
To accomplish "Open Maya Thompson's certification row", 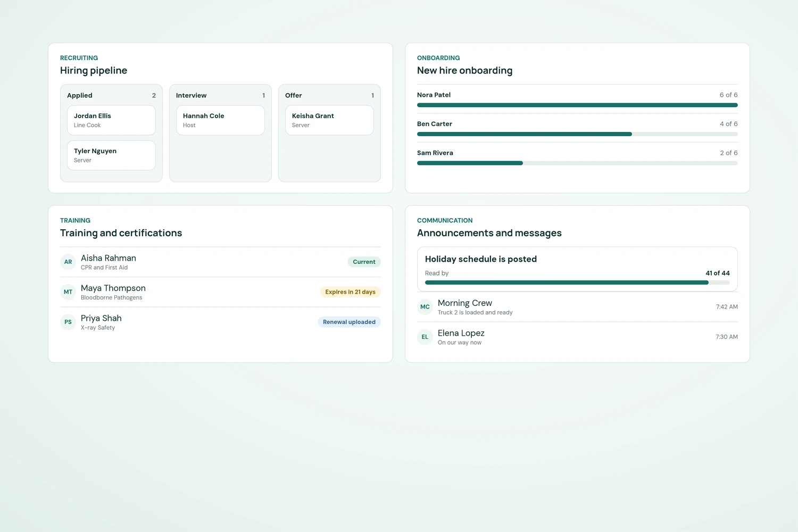I will click(220, 292).
